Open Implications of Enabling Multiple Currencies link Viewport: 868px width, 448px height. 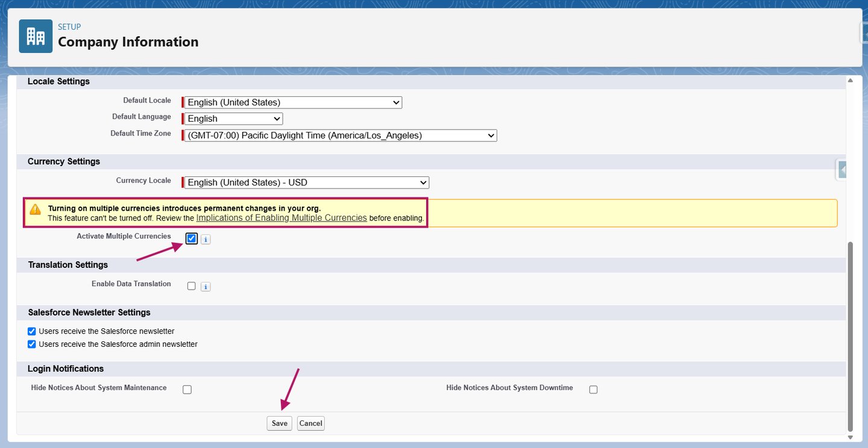281,218
